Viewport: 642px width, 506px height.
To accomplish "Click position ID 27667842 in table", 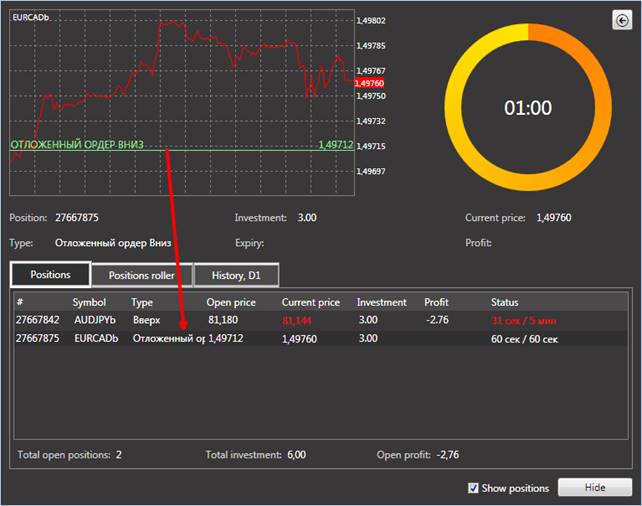I will click(x=39, y=320).
